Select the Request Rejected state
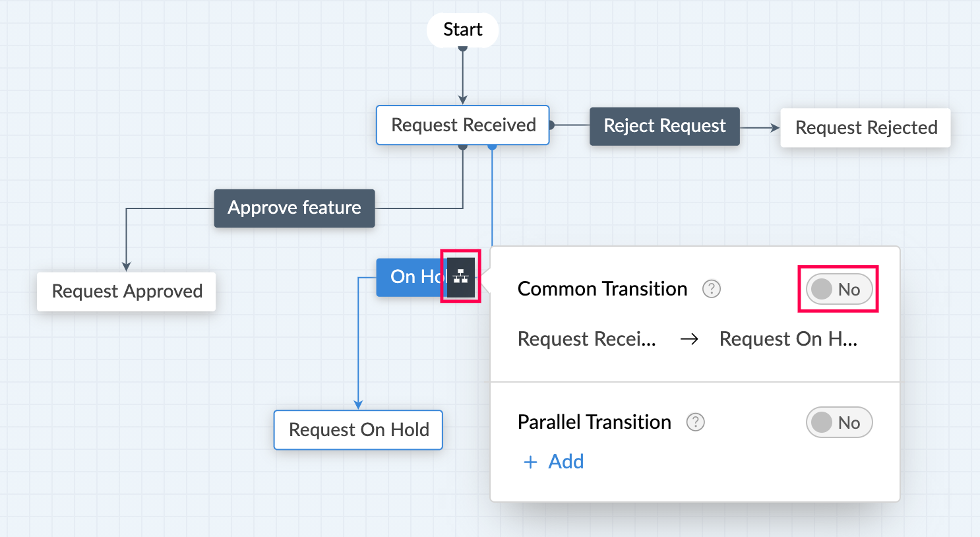 (865, 128)
